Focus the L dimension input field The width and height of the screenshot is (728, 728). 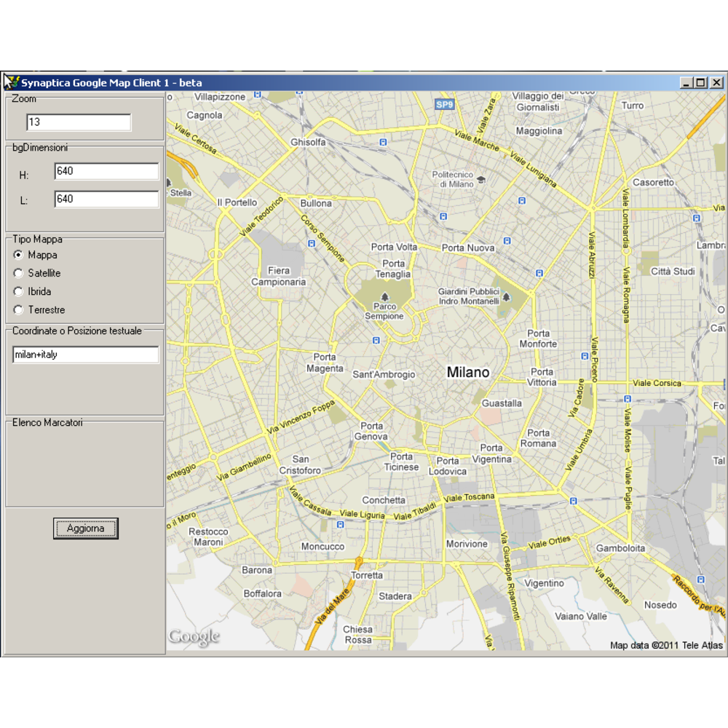106,199
